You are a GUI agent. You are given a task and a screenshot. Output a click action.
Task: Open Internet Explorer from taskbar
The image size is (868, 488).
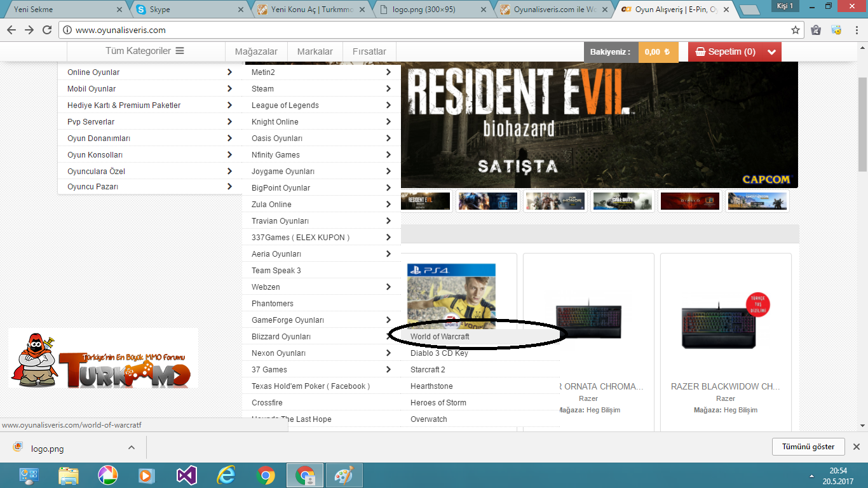click(226, 475)
